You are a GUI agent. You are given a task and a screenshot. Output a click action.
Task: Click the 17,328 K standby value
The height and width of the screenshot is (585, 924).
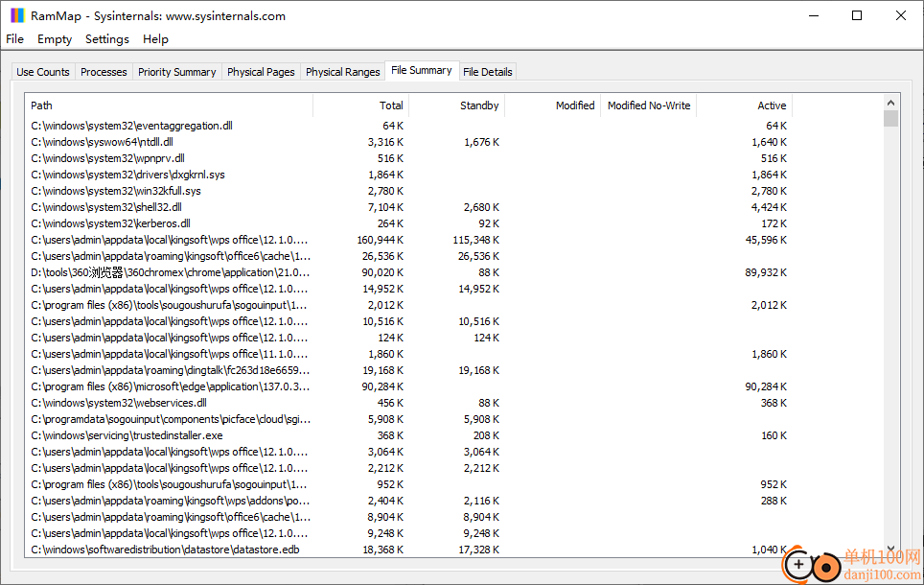(478, 550)
